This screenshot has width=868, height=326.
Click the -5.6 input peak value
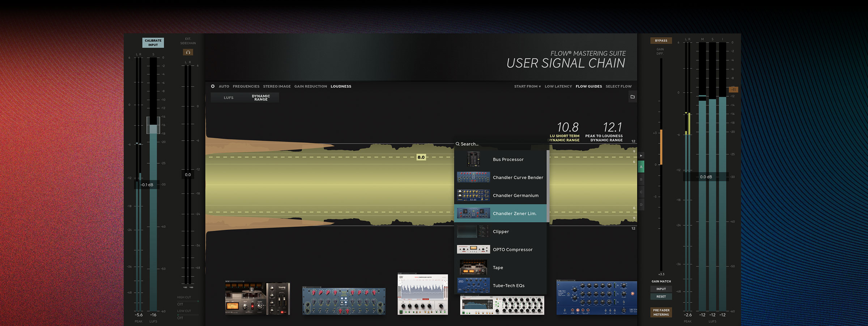139,315
